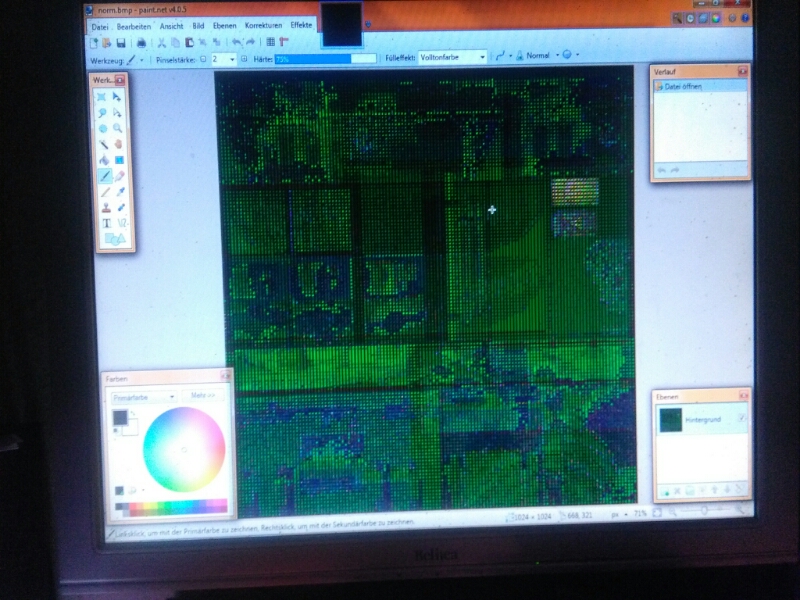
Task: Select the Paint Bucket tool
Action: [104, 160]
